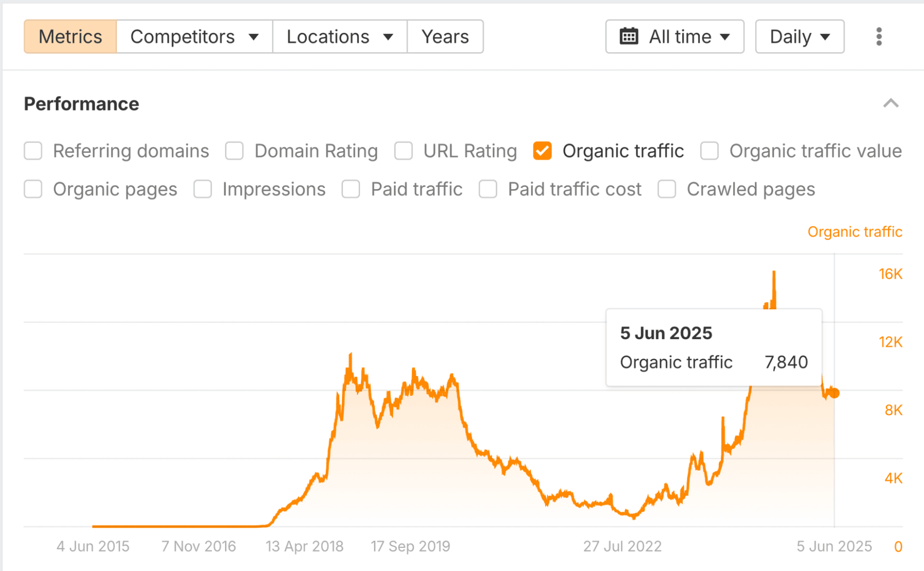Disable the Organic traffic checkbox
This screenshot has height=571, width=924.
click(542, 151)
